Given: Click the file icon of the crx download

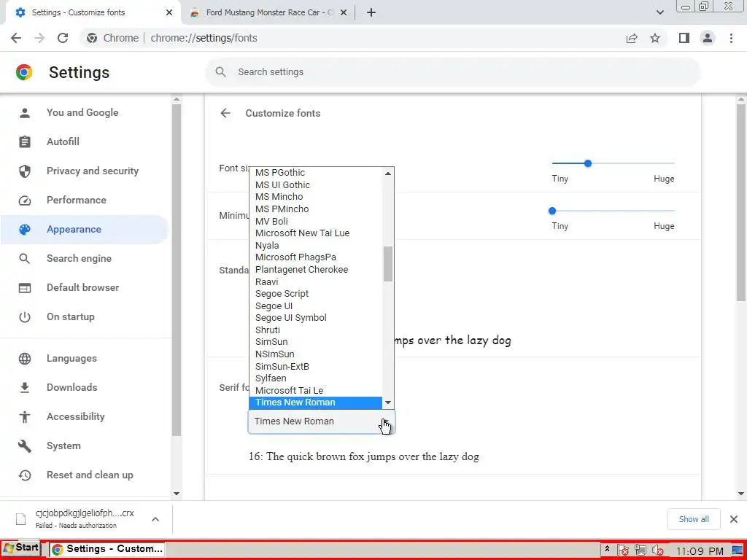Looking at the screenshot, I should [21, 519].
